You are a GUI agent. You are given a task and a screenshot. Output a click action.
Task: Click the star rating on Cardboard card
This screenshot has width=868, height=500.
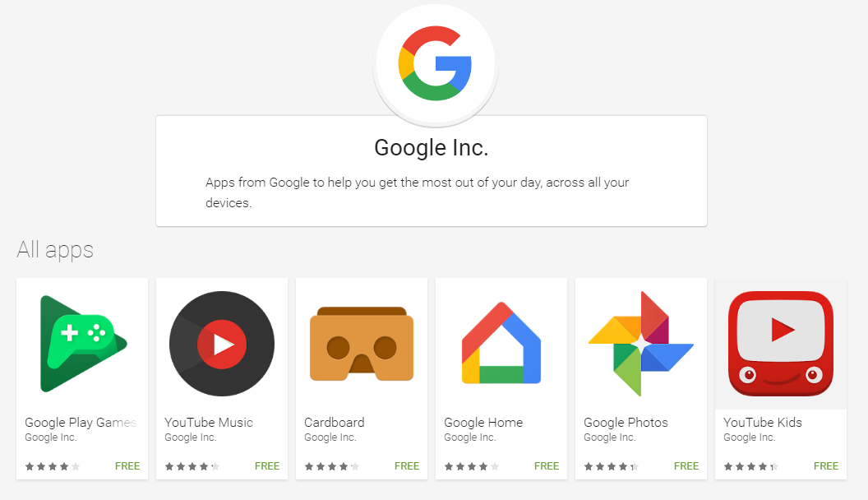click(332, 467)
